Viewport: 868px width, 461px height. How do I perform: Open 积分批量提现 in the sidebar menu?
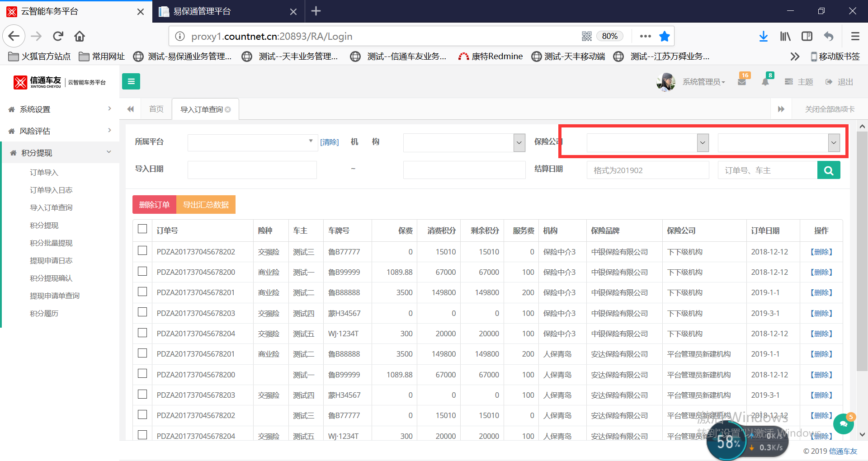pos(51,243)
